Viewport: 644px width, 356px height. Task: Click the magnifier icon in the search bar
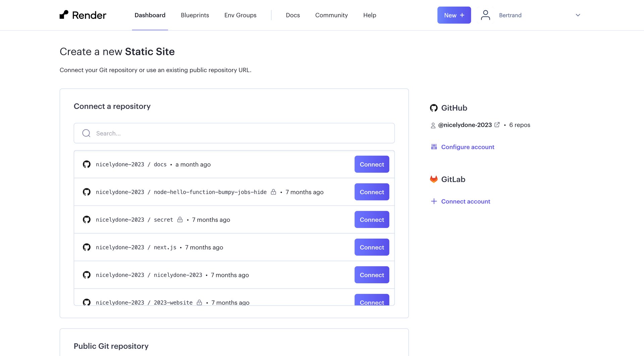click(x=86, y=133)
